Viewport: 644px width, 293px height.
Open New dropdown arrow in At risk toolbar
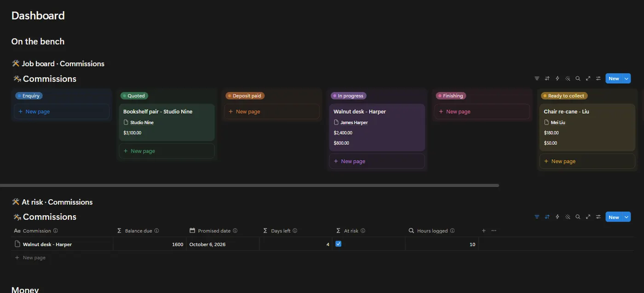[x=626, y=217]
